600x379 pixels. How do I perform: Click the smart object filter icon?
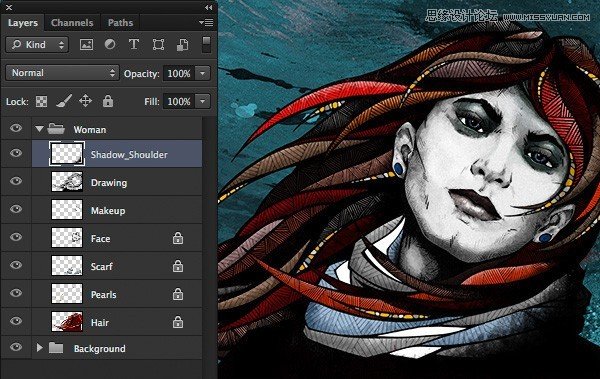[182, 44]
